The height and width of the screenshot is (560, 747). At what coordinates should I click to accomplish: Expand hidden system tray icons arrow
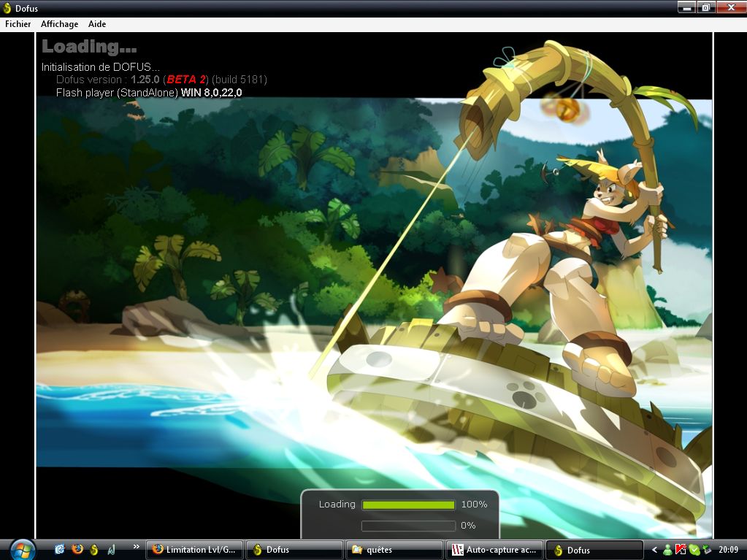[655, 550]
